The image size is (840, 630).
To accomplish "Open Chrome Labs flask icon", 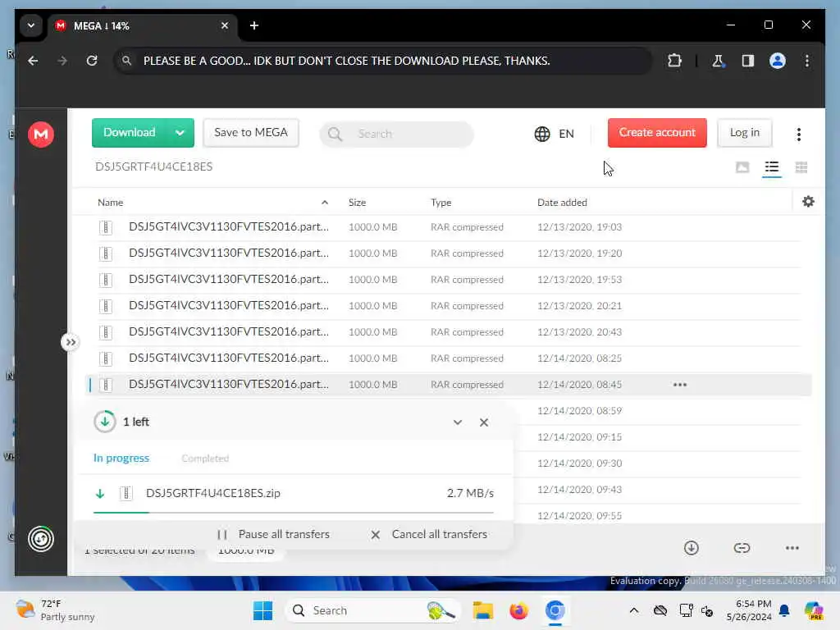I will [x=718, y=61].
